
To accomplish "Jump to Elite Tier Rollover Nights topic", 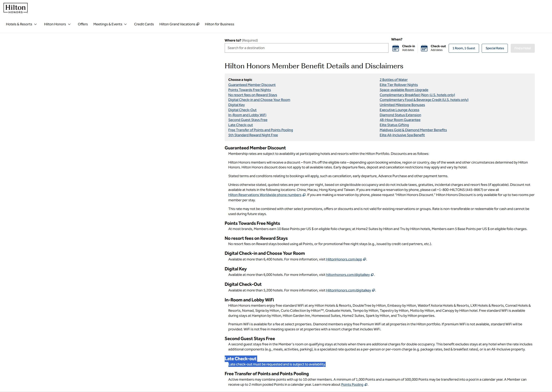I will point(399,85).
